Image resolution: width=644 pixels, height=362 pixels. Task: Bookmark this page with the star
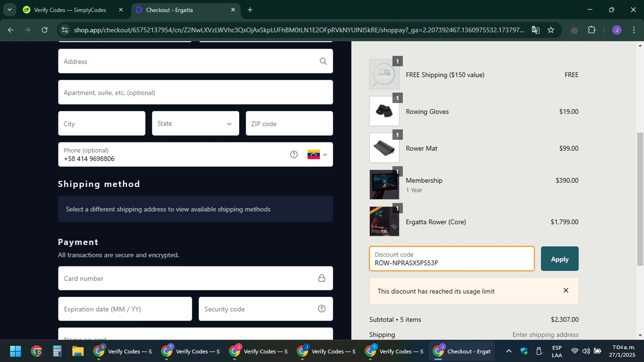551,30
